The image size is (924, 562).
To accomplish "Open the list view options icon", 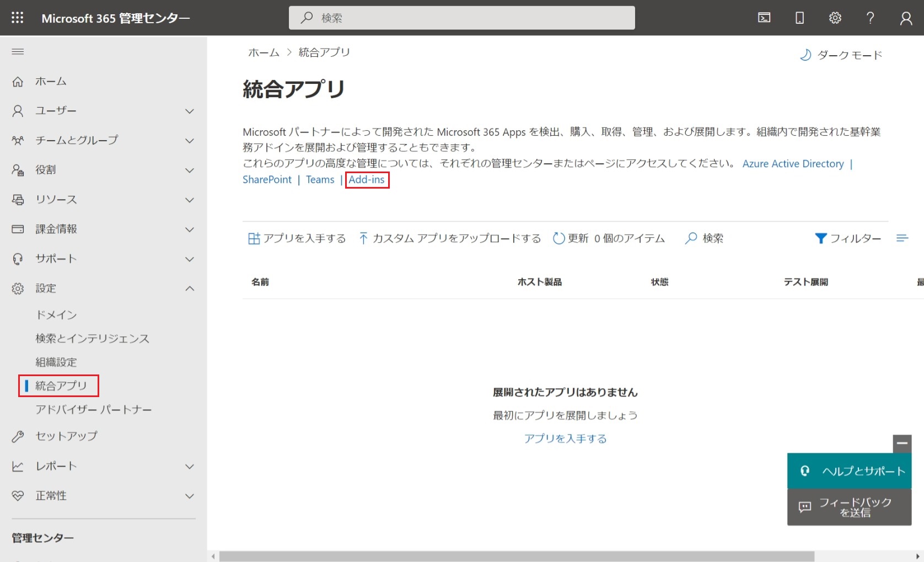I will coord(902,238).
